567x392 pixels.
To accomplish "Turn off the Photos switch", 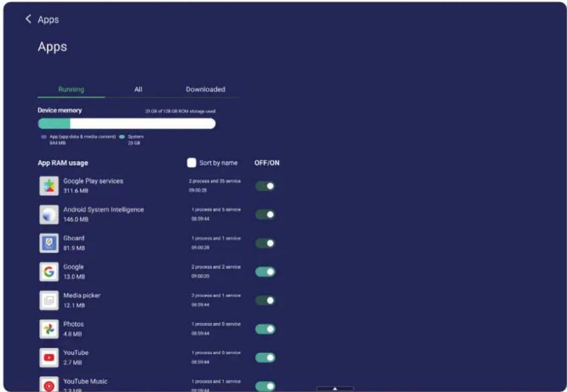I will click(265, 329).
